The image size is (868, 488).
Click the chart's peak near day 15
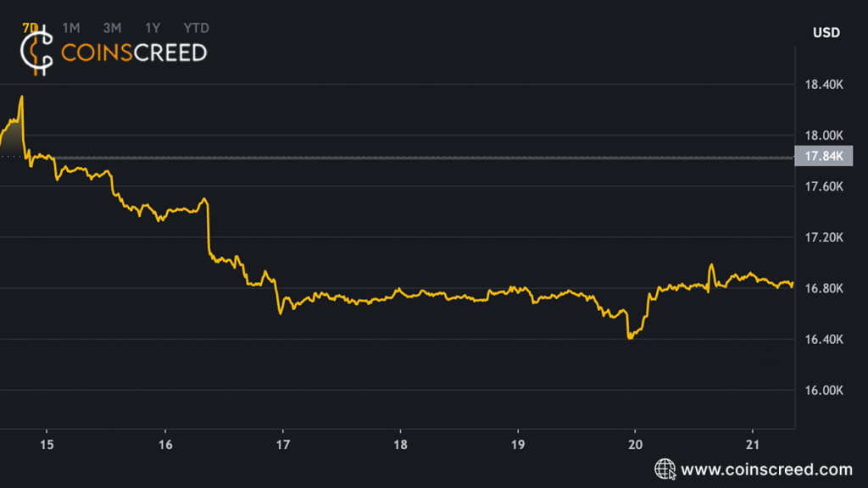(19, 96)
